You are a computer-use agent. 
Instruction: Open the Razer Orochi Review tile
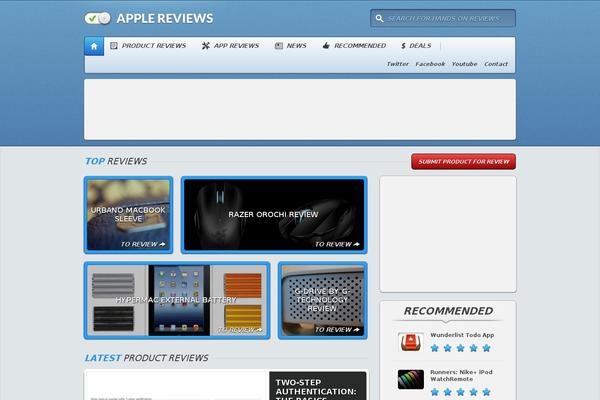[x=274, y=215]
